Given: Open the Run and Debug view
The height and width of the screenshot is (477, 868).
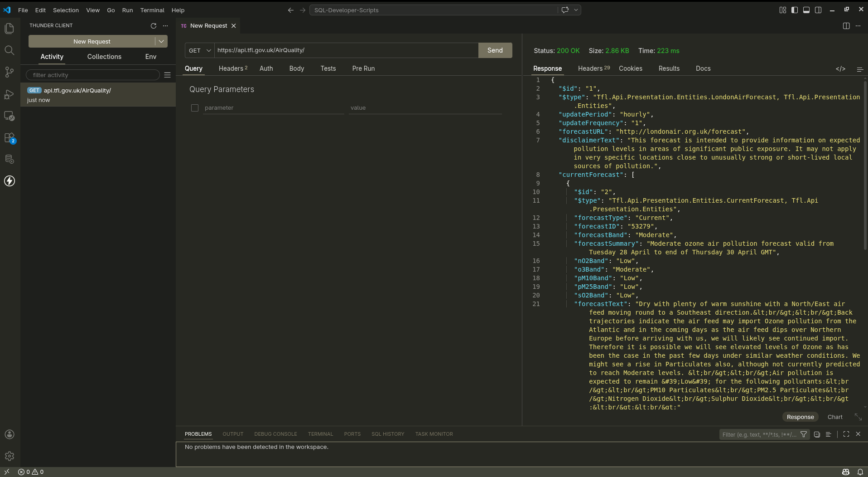Looking at the screenshot, I should 10,95.
